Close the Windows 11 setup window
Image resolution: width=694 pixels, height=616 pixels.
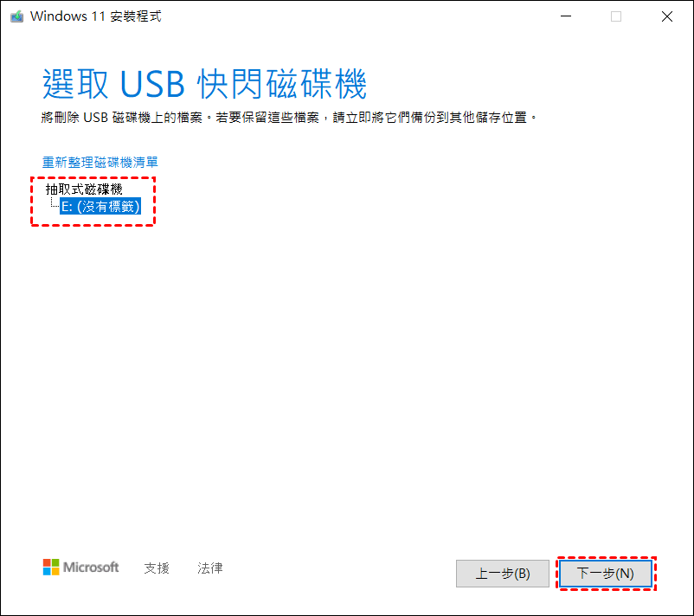point(666,16)
